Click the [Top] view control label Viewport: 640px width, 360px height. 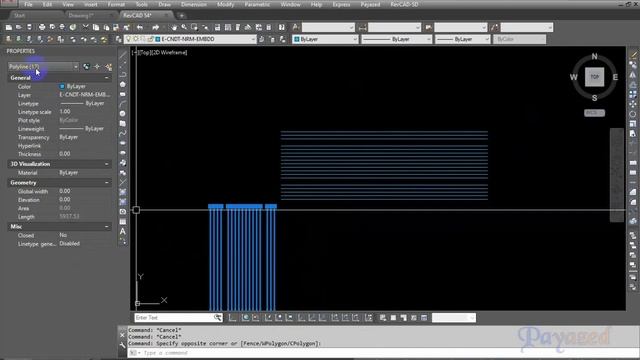click(145, 53)
